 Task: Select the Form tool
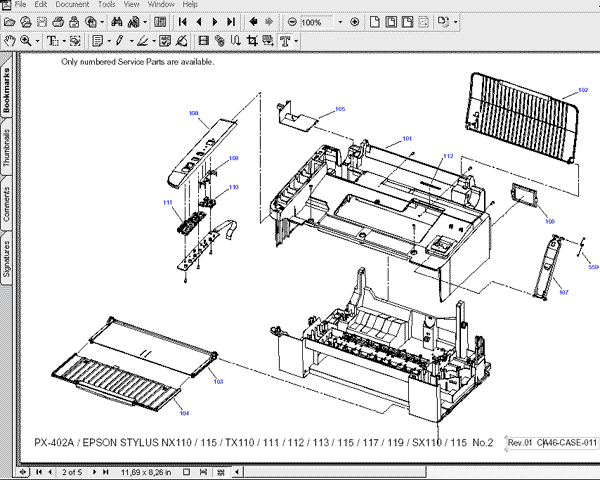pos(267,41)
